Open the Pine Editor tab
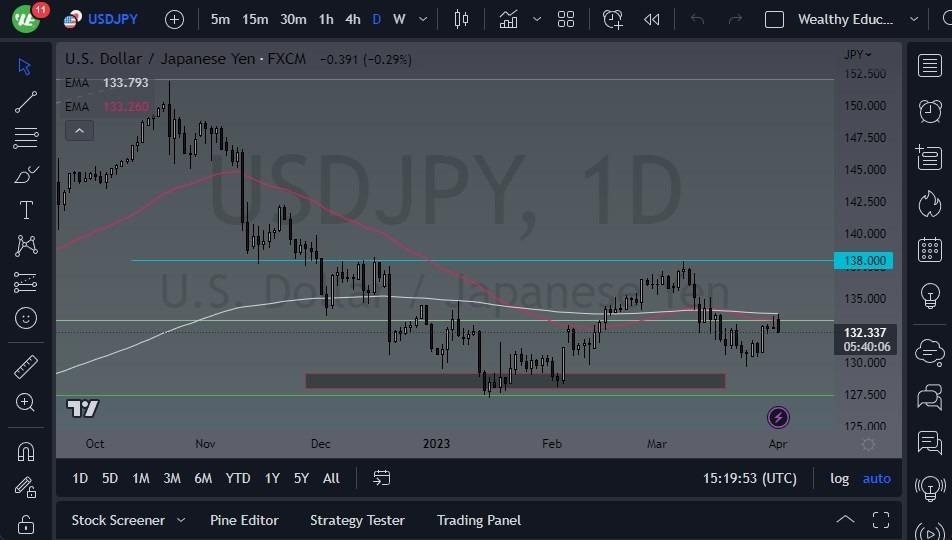Viewport: 952px width, 540px height. tap(244, 521)
